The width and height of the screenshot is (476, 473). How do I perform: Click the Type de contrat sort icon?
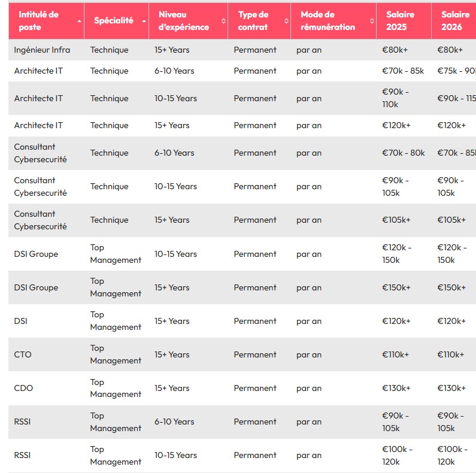click(x=286, y=21)
